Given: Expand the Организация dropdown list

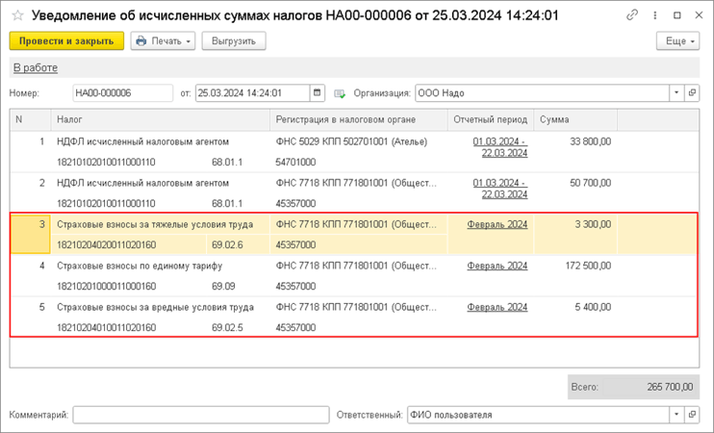Looking at the screenshot, I should [677, 93].
